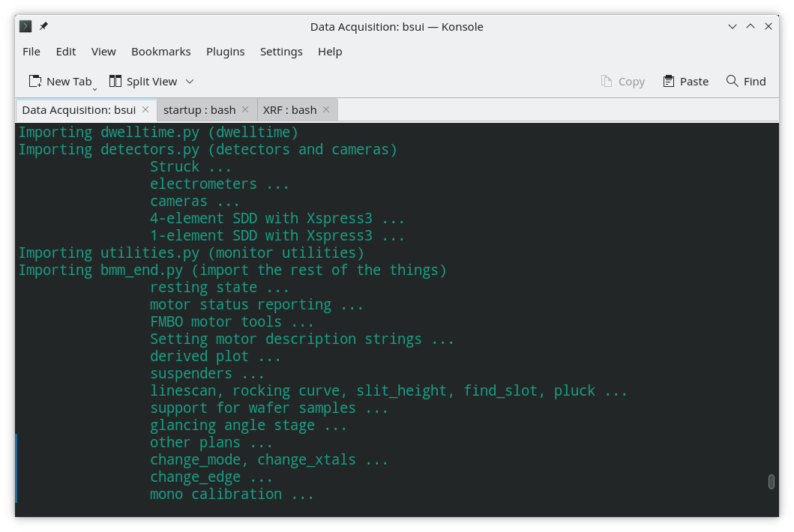Close the startup : bash tab
This screenshot has width=794, height=532.
coord(245,110)
